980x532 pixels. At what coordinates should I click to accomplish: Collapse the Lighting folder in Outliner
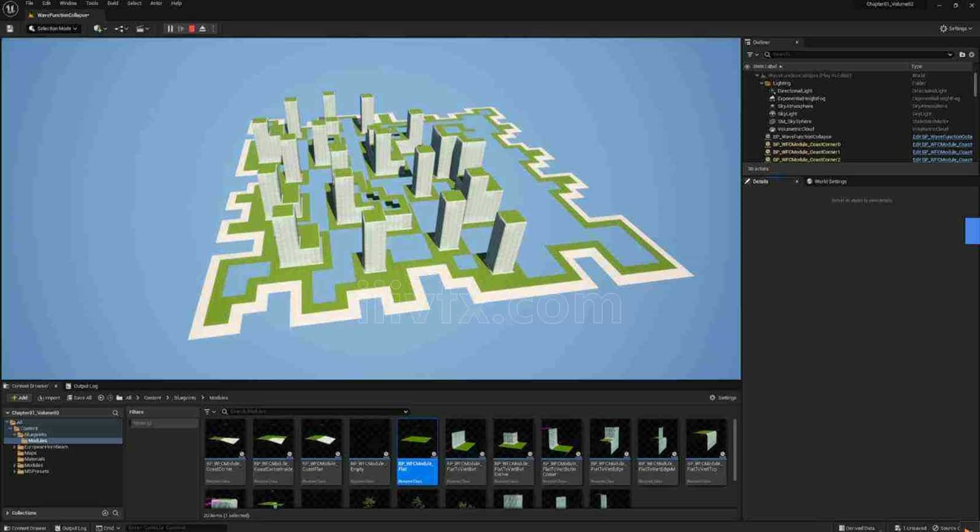762,83
